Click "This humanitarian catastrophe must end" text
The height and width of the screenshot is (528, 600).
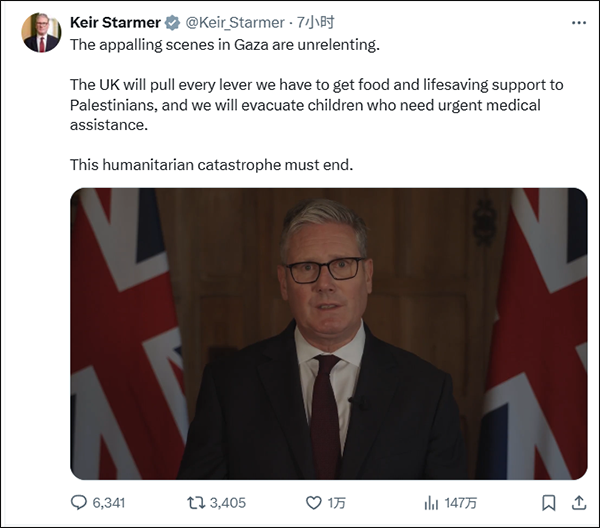(211, 165)
